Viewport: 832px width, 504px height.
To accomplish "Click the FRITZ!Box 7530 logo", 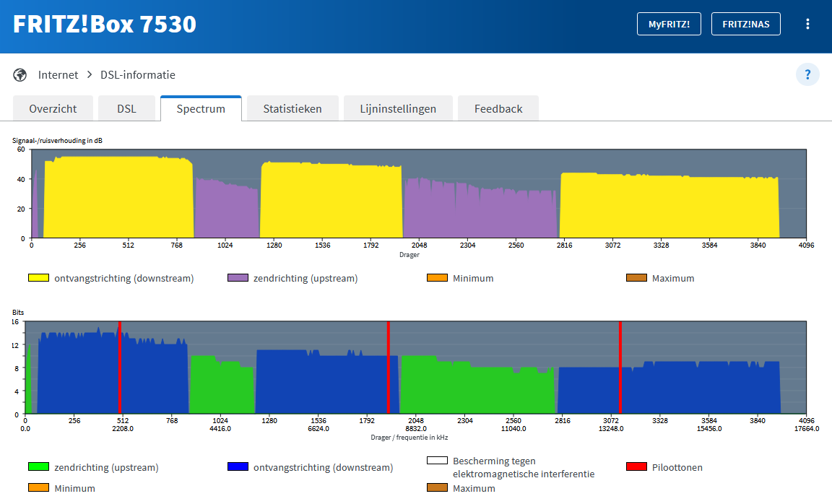I will (x=105, y=24).
